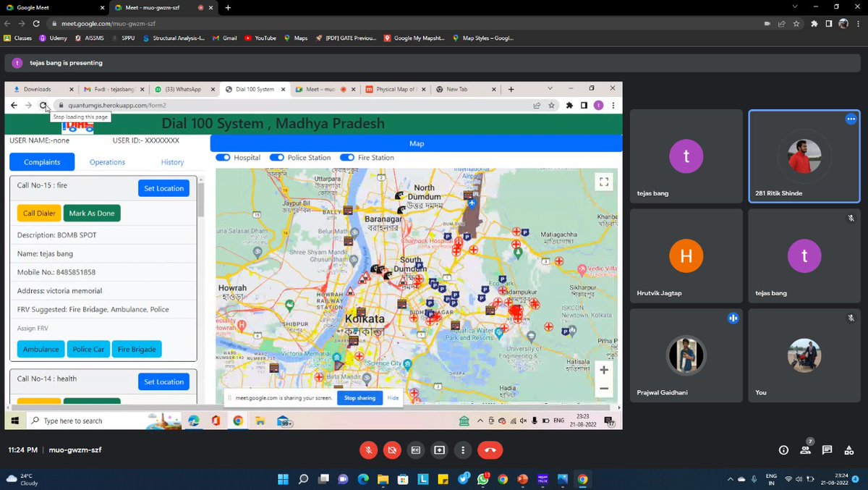Image resolution: width=868 pixels, height=490 pixels.
Task: Click the Present now icon
Action: pos(440,449)
